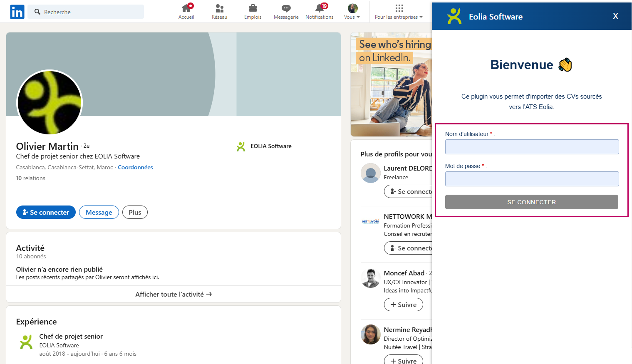Open the Emplois jobs icon
632x364 pixels.
point(253,8)
